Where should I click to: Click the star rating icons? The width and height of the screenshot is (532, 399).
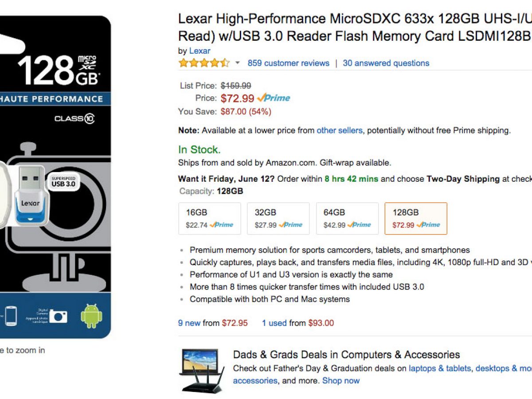204,63
